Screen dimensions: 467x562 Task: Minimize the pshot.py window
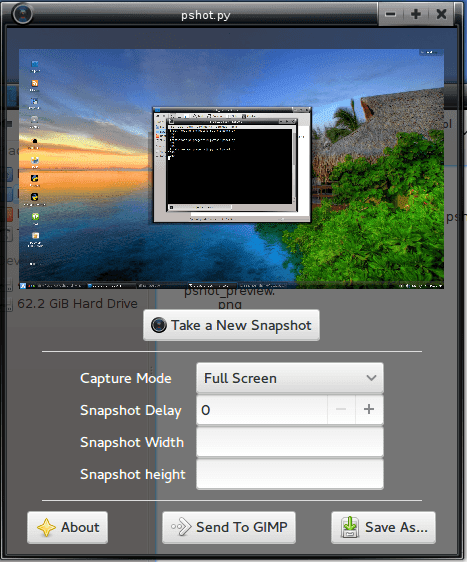coord(391,14)
